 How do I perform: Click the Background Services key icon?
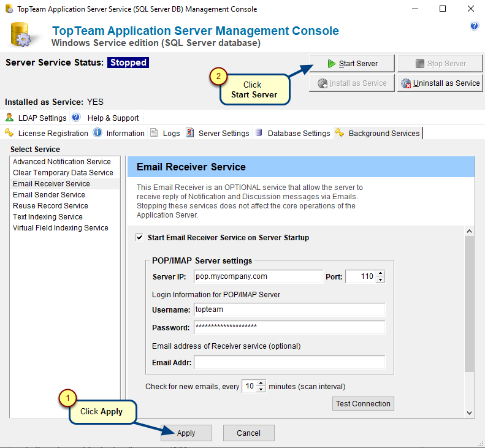340,132
